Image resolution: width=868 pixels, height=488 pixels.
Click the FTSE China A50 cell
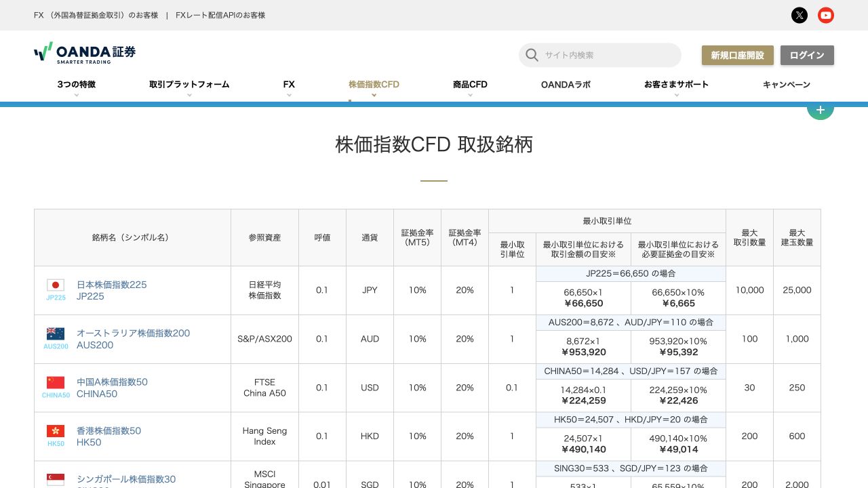coord(264,388)
